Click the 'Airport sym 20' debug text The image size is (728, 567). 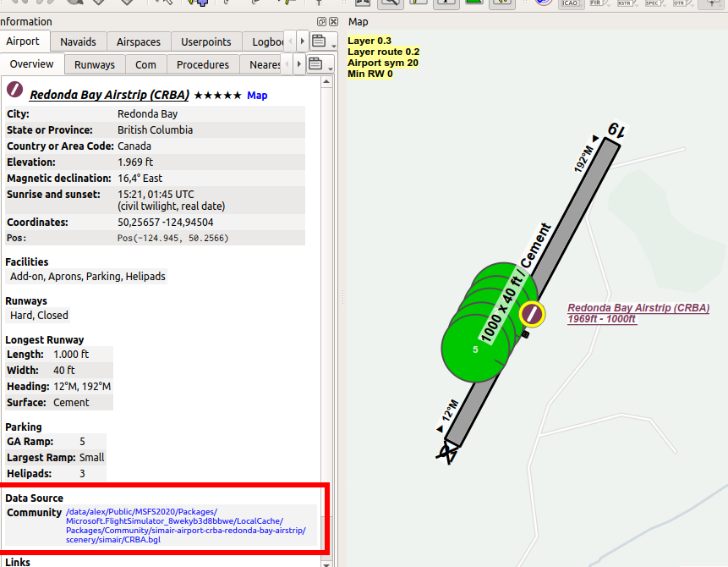pos(383,63)
